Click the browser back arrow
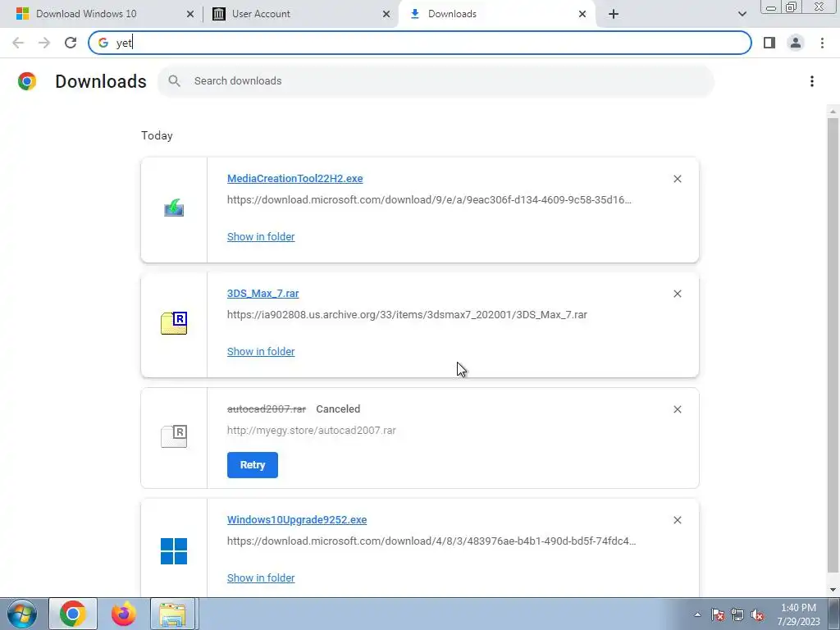 18,43
